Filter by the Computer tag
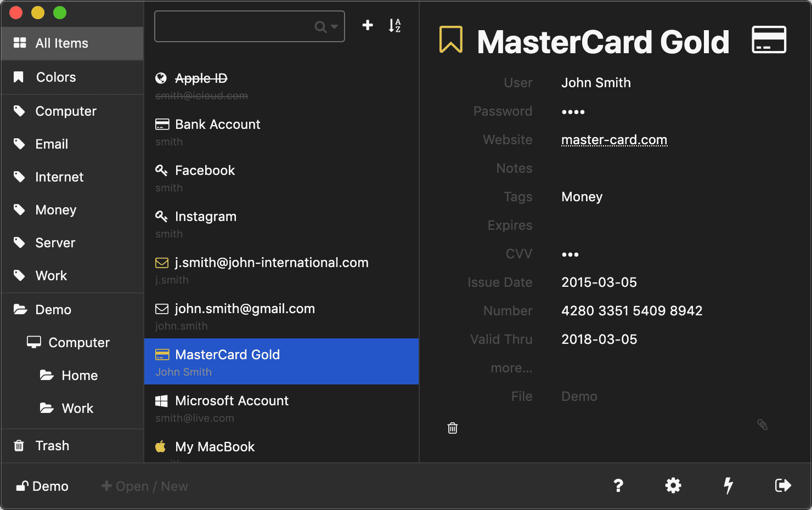The image size is (812, 510). [x=72, y=111]
